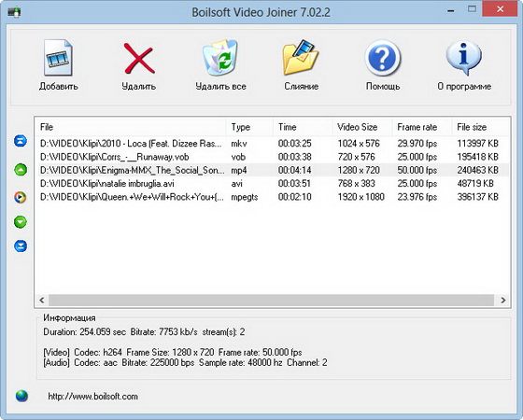Open Помощь help question icon
The image size is (523, 420).
(383, 58)
